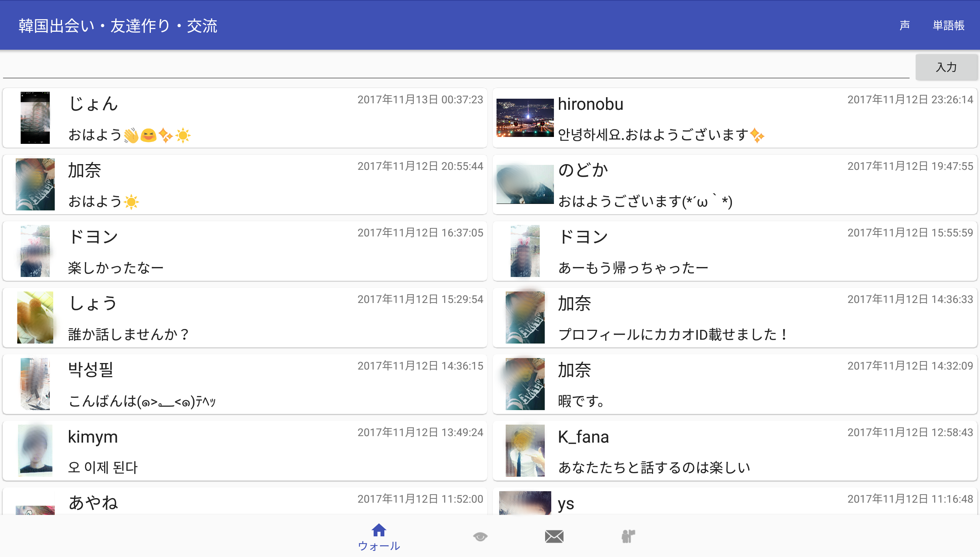Select 박성필's こんばんは post
Viewport: 980px width, 557px height.
[142, 401]
